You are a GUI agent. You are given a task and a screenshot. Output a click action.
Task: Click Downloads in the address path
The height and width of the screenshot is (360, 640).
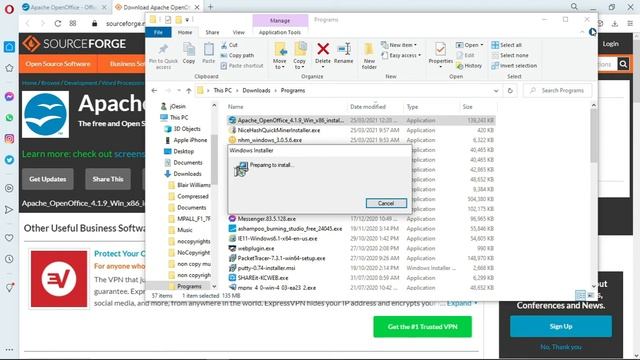[256, 91]
